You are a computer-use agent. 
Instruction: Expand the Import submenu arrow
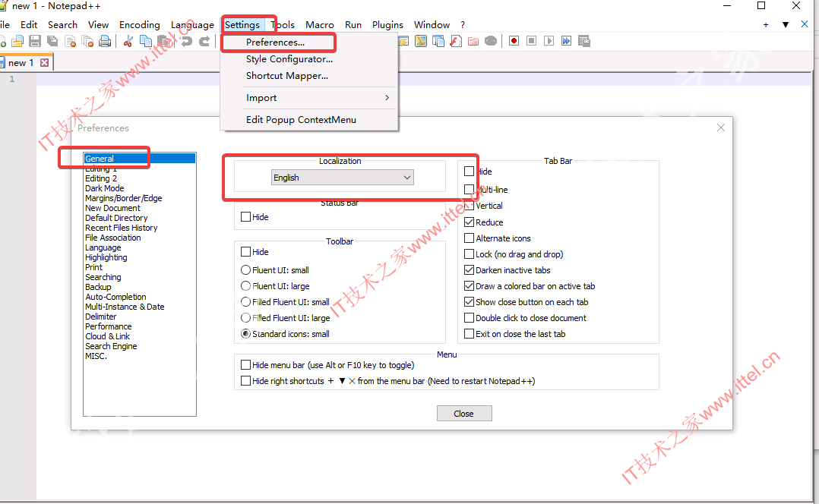click(x=387, y=98)
